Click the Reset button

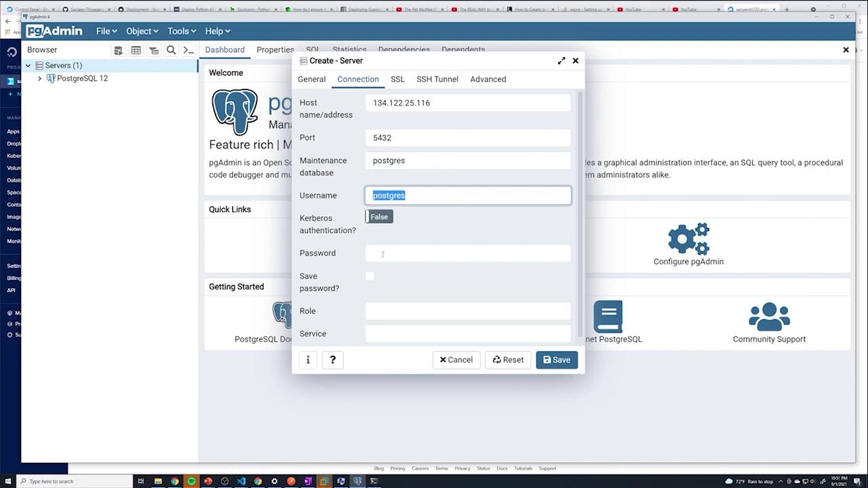point(508,360)
